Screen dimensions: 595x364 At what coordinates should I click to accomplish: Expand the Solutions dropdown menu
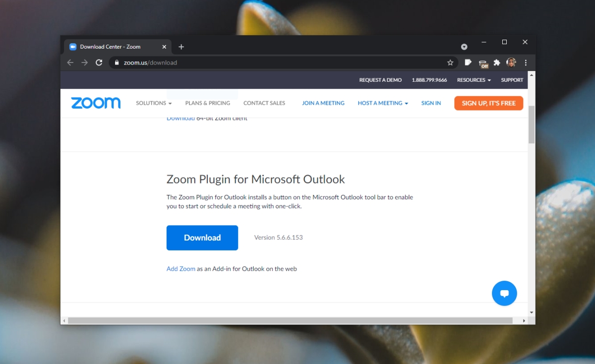point(154,103)
